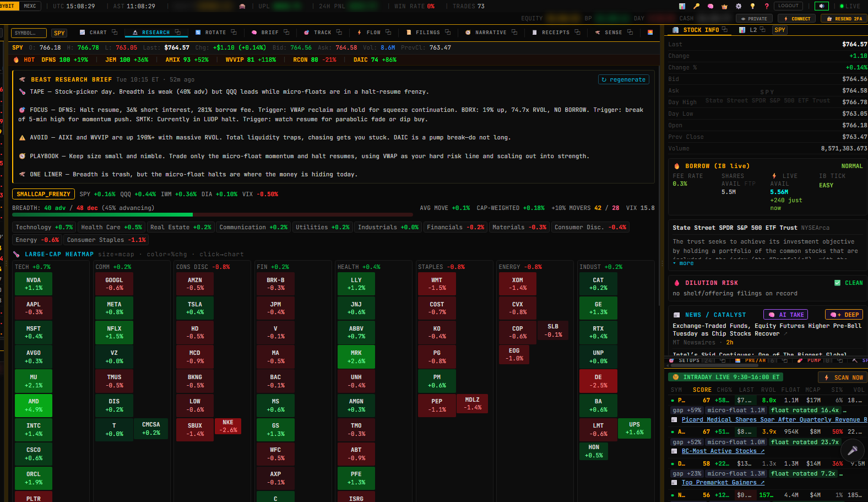Switch to the BRIEF tab
This screenshot has height=502, width=868.
(265, 33)
